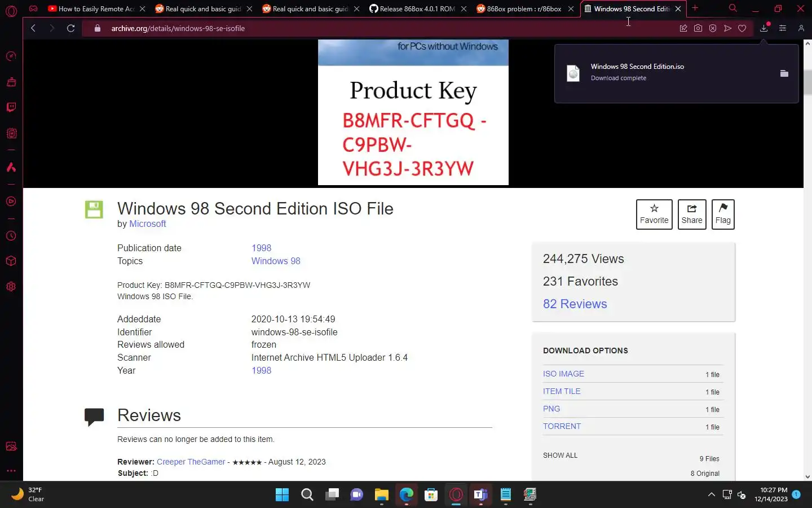Click SHOW ALL download files
The height and width of the screenshot is (508, 812).
pos(560,455)
